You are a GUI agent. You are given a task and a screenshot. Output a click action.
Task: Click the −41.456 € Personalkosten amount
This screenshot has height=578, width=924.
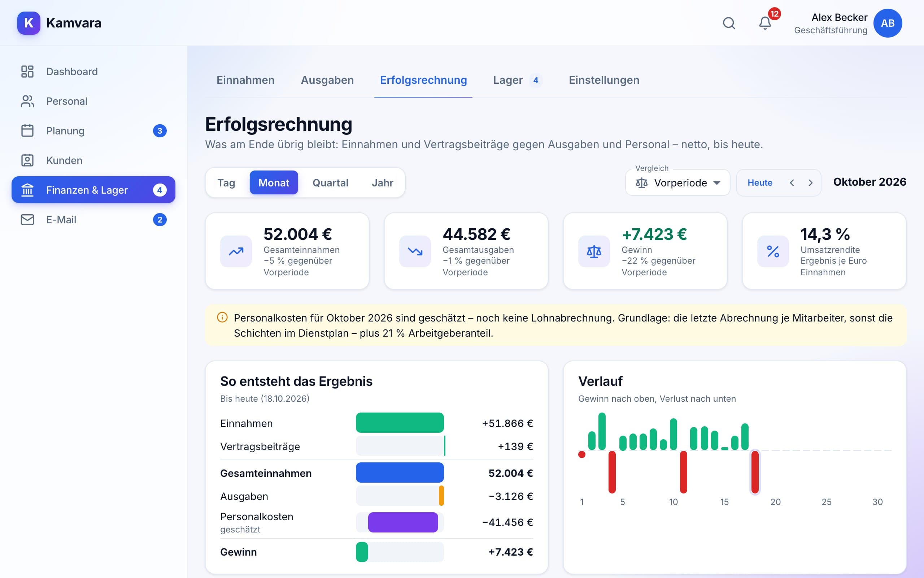click(507, 522)
